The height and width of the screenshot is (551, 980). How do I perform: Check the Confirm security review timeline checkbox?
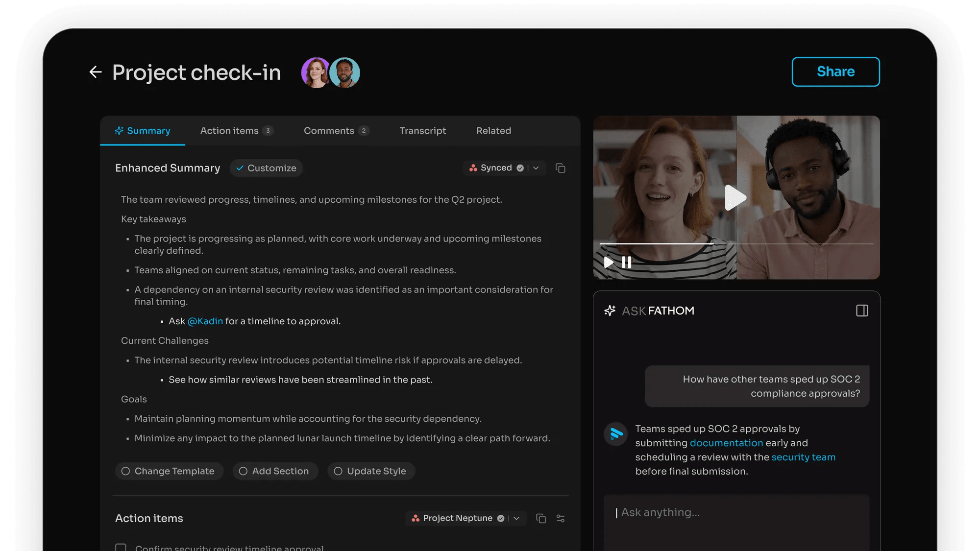121,548
